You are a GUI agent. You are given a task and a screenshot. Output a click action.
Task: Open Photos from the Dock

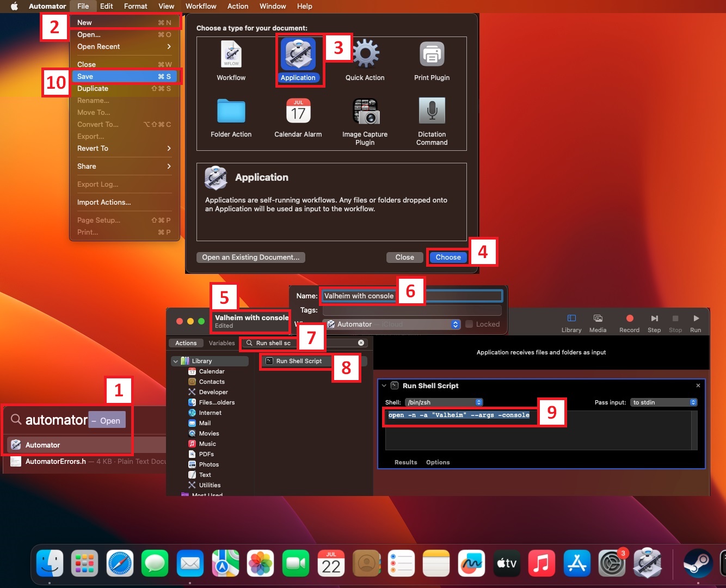click(260, 563)
